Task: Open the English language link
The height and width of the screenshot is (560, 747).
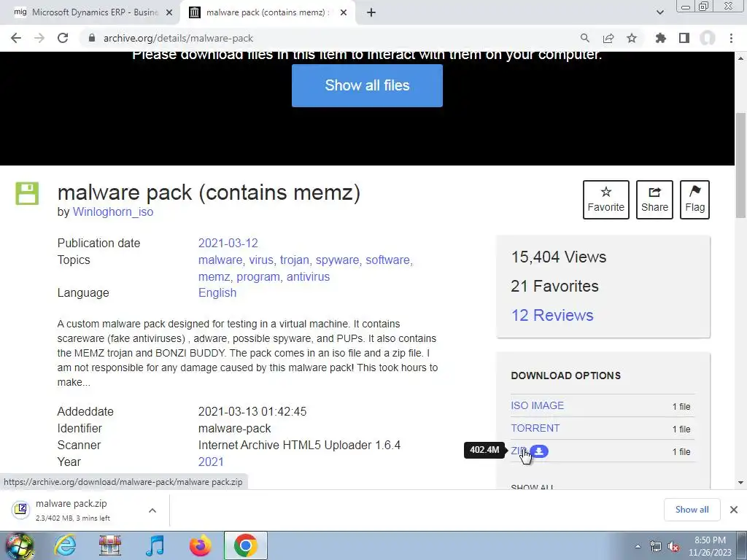Action: tap(217, 293)
